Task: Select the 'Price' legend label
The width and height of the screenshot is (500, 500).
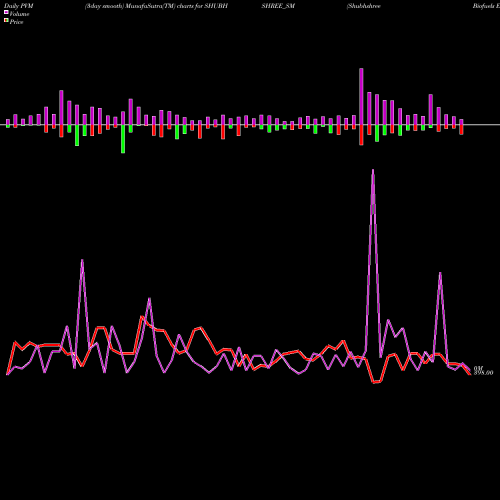Action: point(16,22)
